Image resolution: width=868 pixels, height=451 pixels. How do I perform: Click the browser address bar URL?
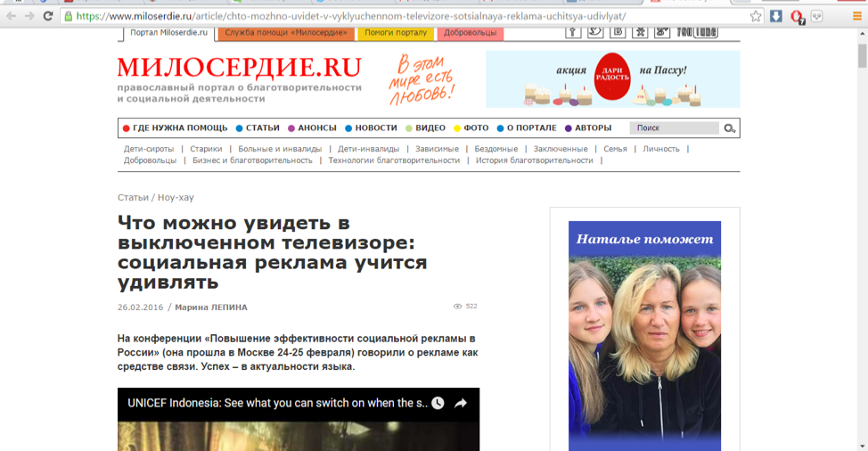tap(351, 16)
